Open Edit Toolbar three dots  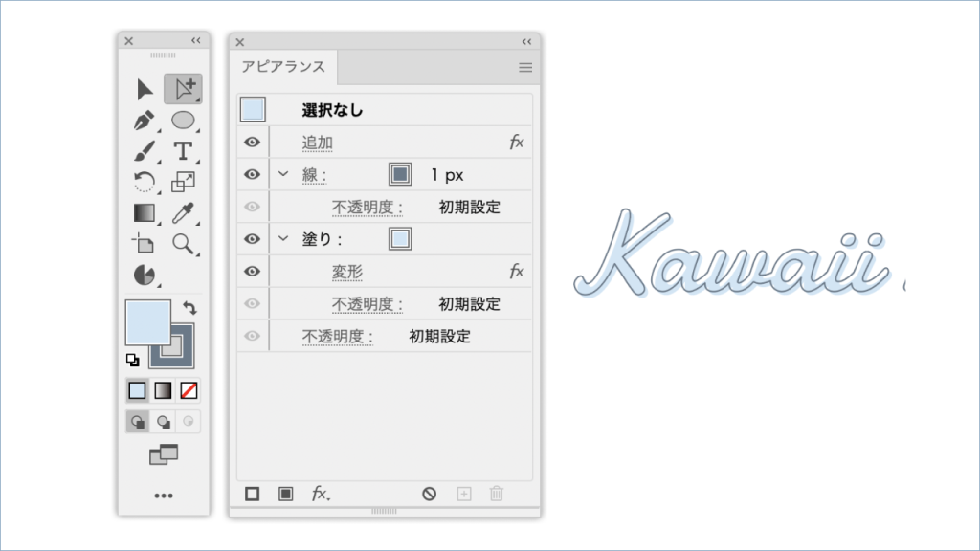[164, 496]
